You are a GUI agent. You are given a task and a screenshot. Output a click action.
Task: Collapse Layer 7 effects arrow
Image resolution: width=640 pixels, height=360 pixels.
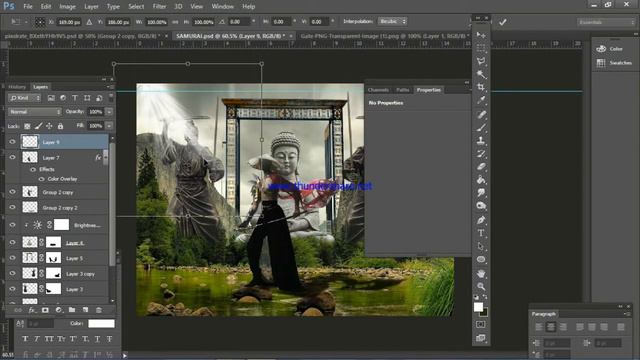pos(105,157)
